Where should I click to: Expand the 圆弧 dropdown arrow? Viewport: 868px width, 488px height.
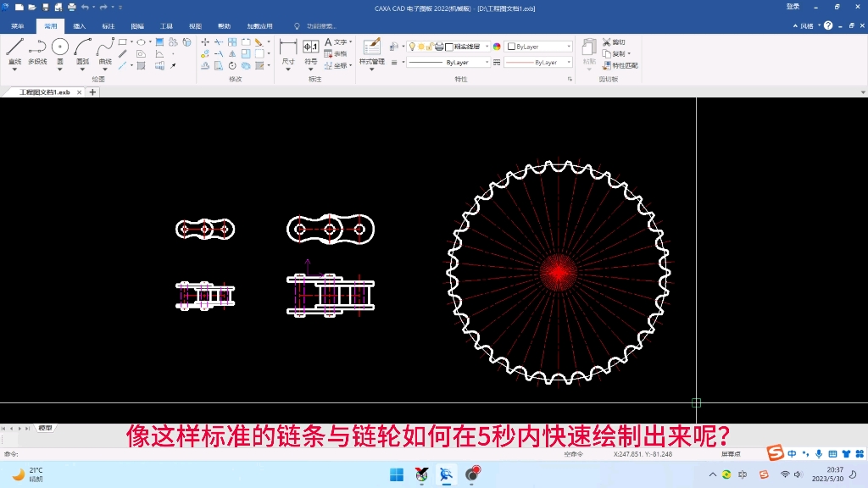click(x=82, y=69)
